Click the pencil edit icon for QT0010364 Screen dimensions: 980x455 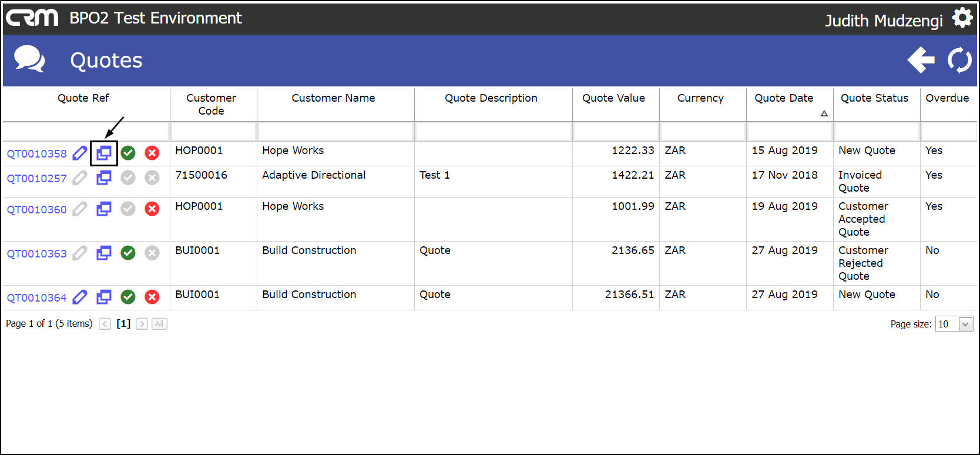point(79,297)
